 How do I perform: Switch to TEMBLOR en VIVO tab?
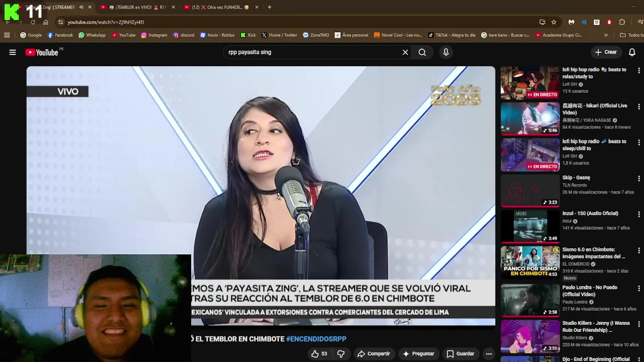tap(136, 7)
